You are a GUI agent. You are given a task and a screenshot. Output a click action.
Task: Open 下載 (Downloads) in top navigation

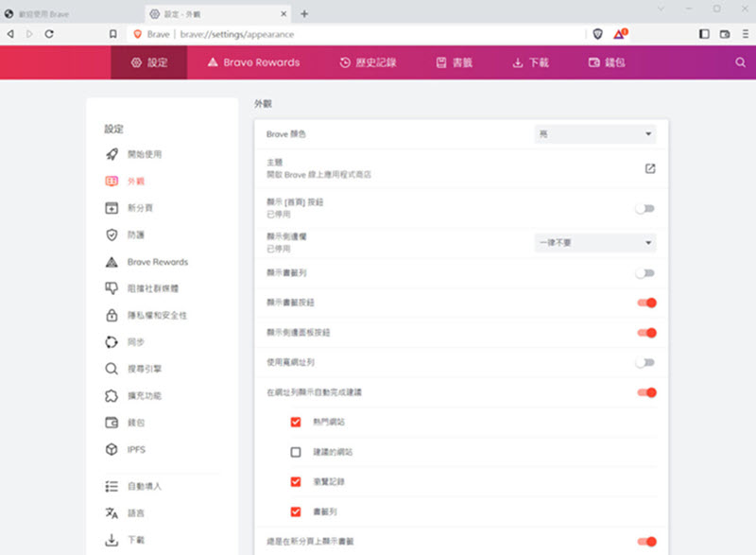coord(530,62)
